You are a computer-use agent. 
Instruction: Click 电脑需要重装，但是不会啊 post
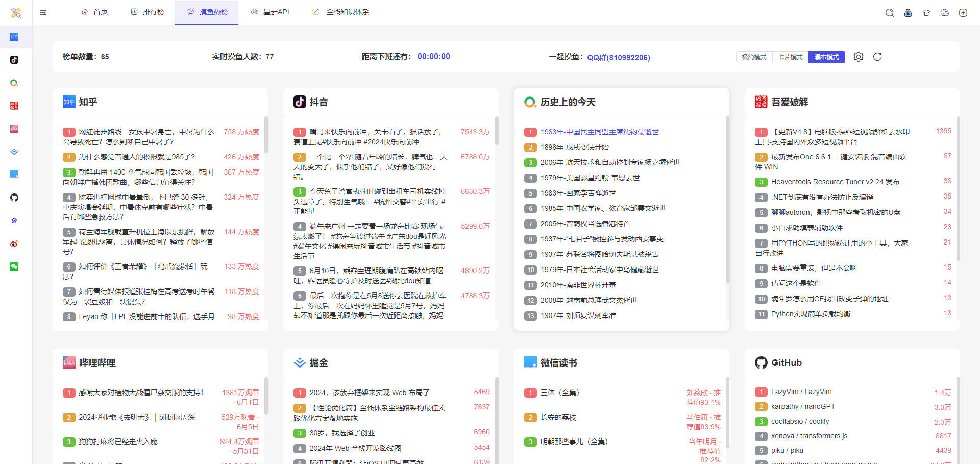coord(814,268)
